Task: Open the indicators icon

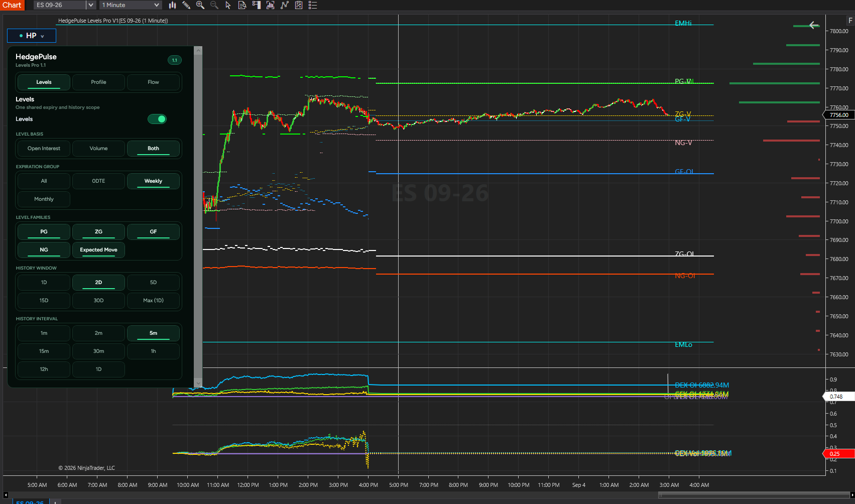Action: tap(285, 5)
